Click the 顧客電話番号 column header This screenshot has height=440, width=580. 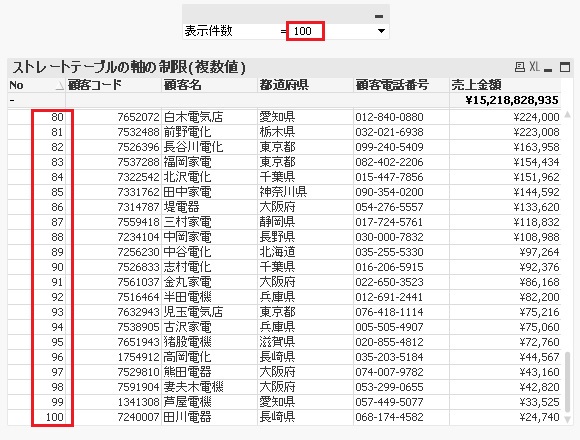pos(401,85)
